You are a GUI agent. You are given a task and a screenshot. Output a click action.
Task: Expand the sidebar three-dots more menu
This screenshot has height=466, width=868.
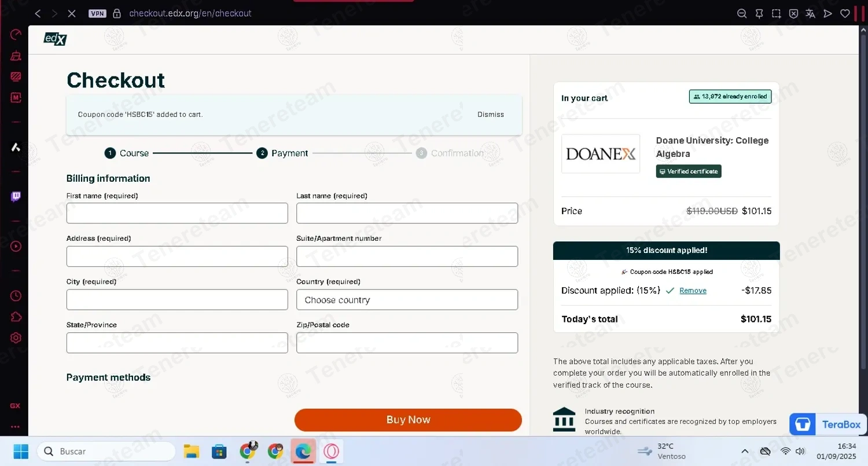coord(16,427)
